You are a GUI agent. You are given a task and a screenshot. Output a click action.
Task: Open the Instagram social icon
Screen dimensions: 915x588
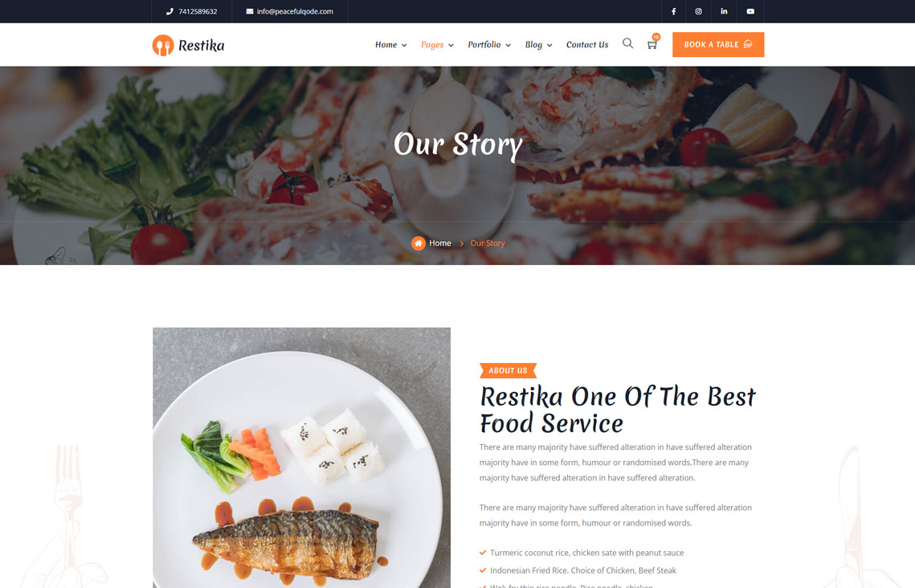[699, 11]
